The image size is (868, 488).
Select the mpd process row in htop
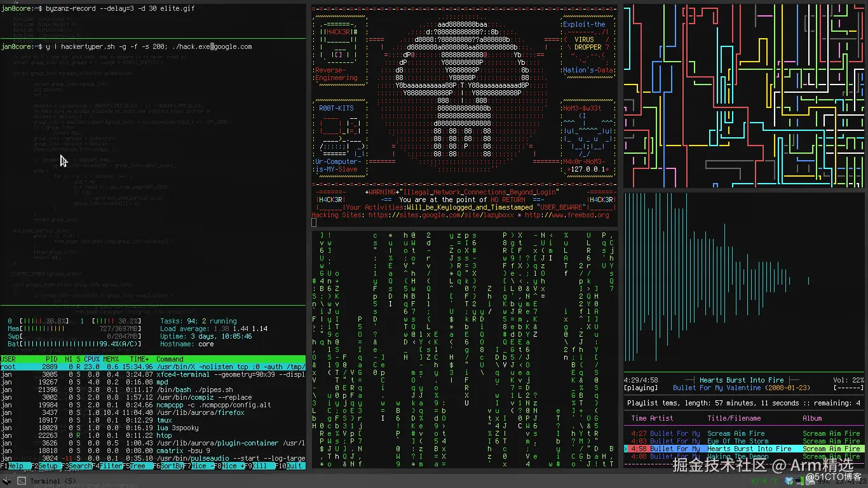tap(153, 382)
